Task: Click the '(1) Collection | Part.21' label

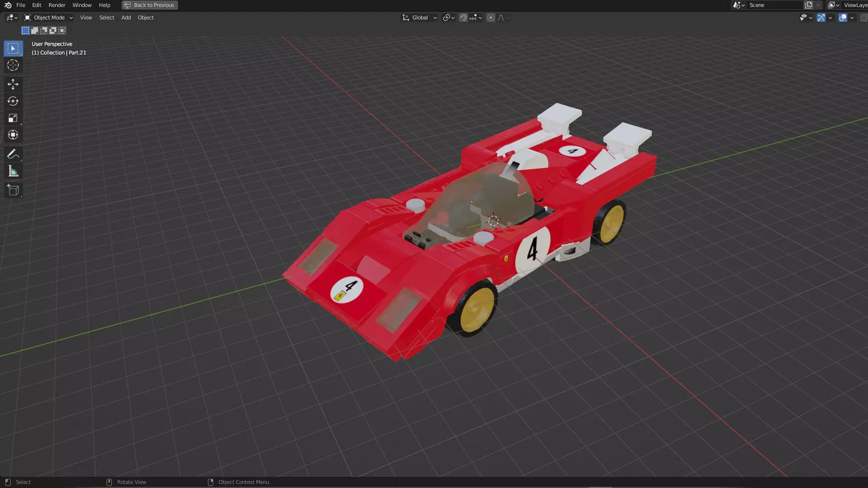Action: 59,52
